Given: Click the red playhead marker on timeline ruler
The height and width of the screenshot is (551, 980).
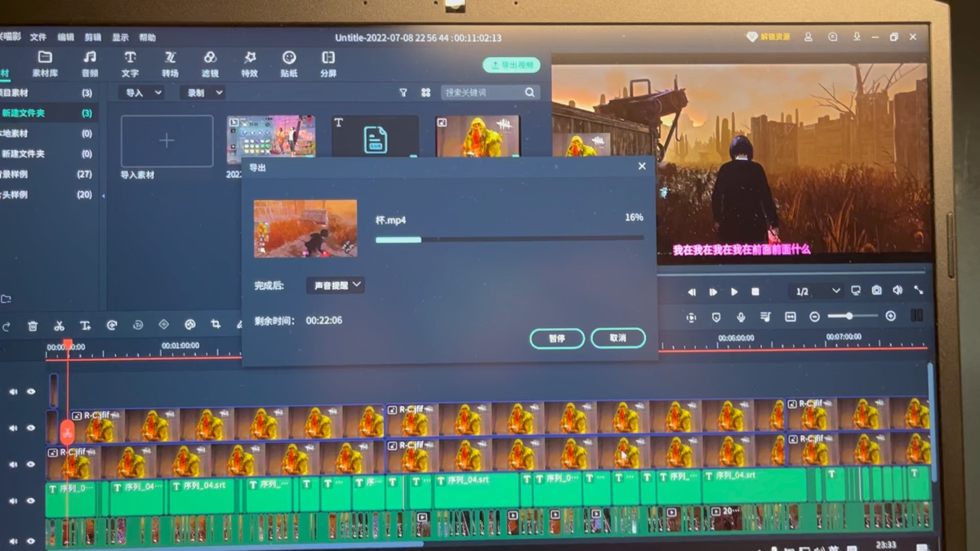Looking at the screenshot, I should point(68,346).
